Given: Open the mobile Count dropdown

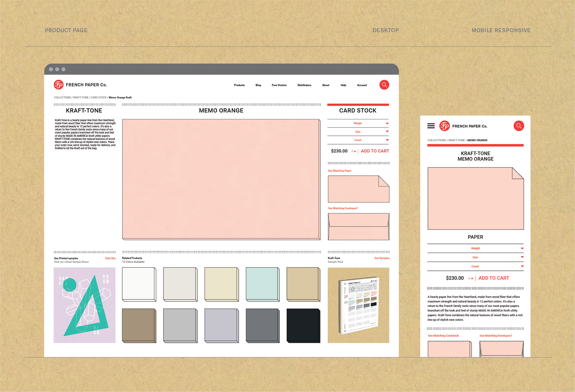Looking at the screenshot, I should [475, 266].
